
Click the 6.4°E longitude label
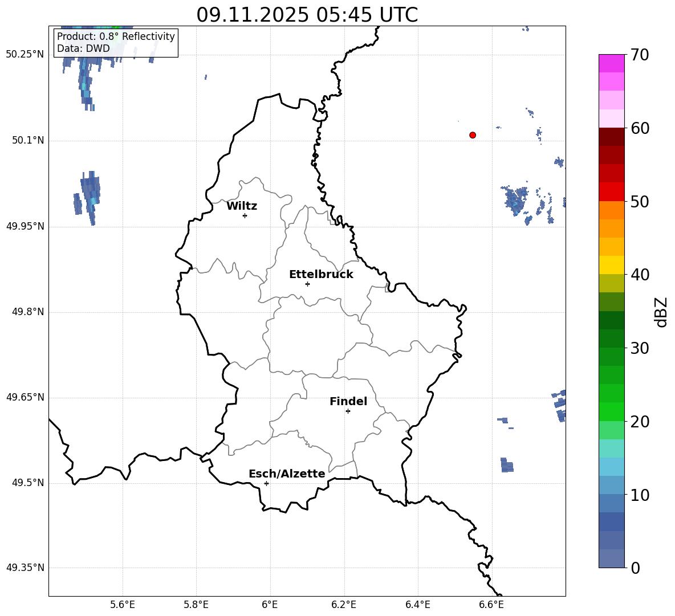click(417, 605)
